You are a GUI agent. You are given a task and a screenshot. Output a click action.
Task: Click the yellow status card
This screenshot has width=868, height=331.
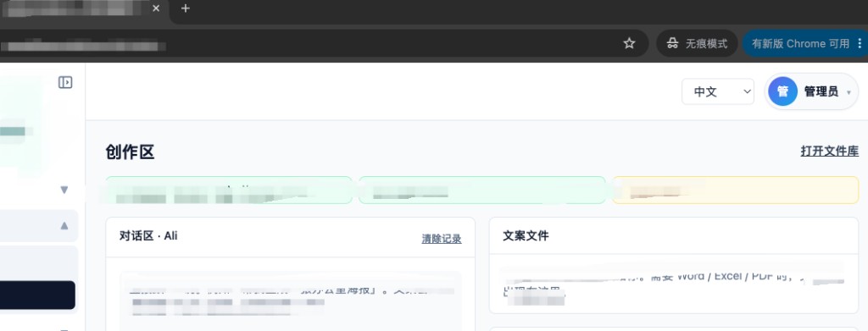click(x=735, y=190)
